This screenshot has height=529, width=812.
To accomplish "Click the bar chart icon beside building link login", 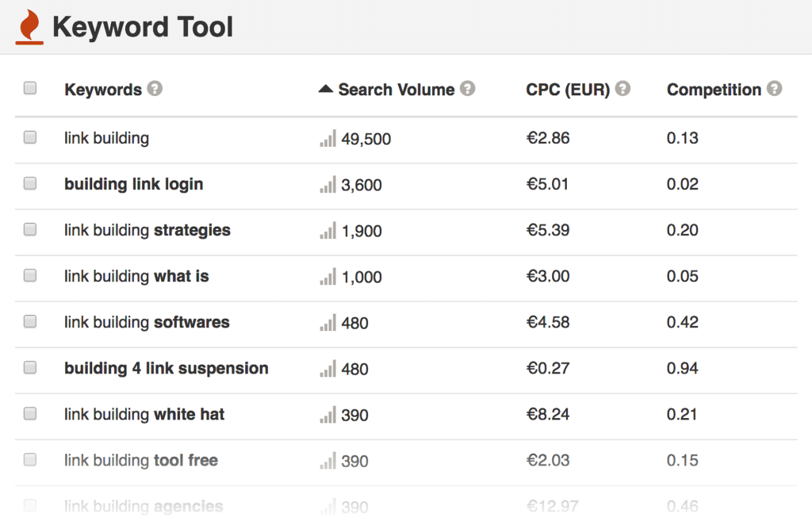I will coord(327,184).
